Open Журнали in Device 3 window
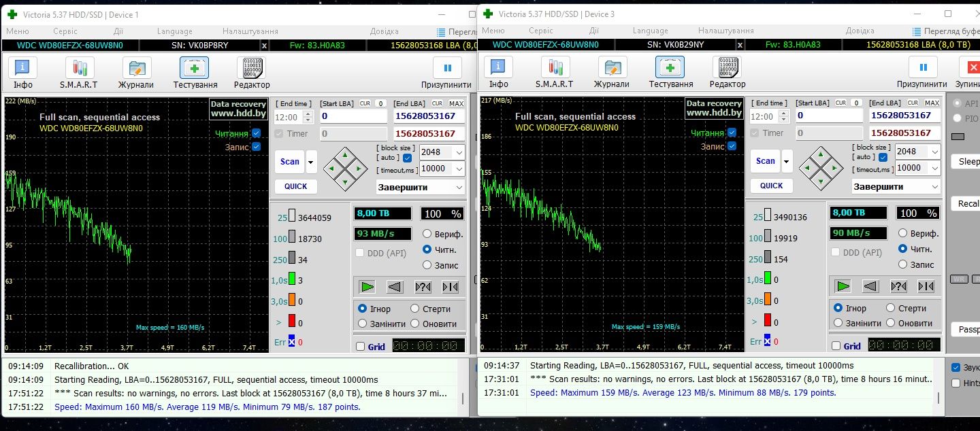Viewport: 980px width, 431px height. click(x=612, y=72)
